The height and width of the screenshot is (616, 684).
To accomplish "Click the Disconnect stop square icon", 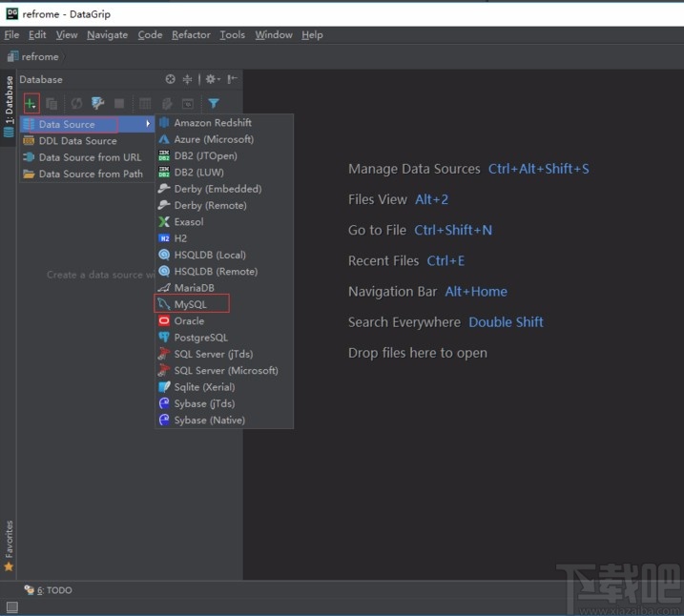I will pos(118,103).
